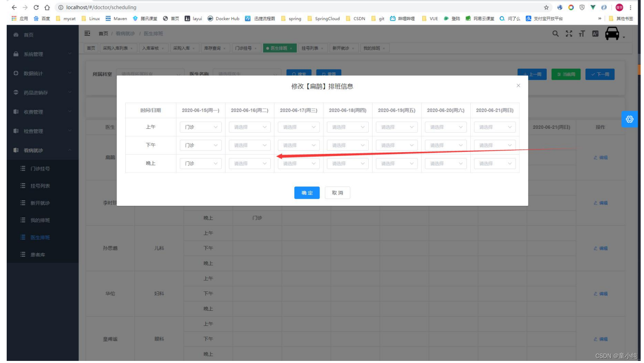The height and width of the screenshot is (363, 644).
Task: Toggle sidebar with hamburger icon
Action: point(87,33)
